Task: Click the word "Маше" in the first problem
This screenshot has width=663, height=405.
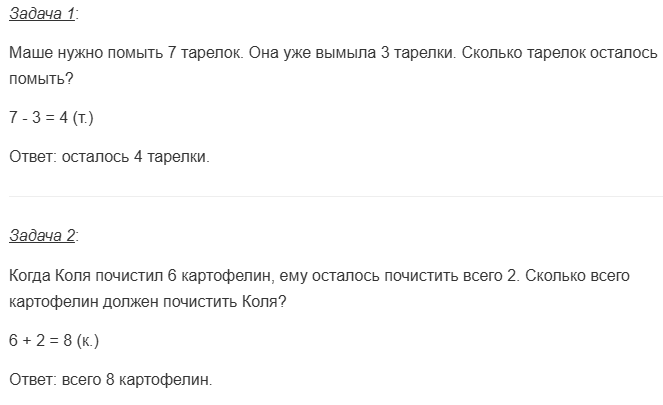Action: 29,52
